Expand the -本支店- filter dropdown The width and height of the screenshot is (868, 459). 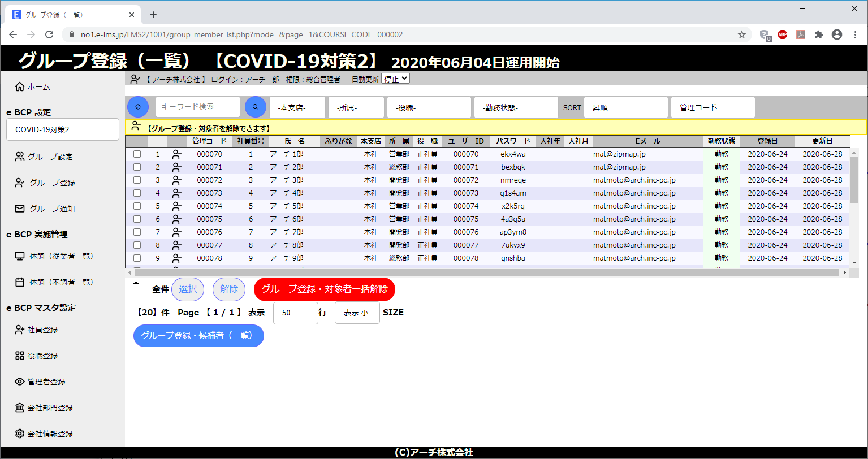point(297,107)
